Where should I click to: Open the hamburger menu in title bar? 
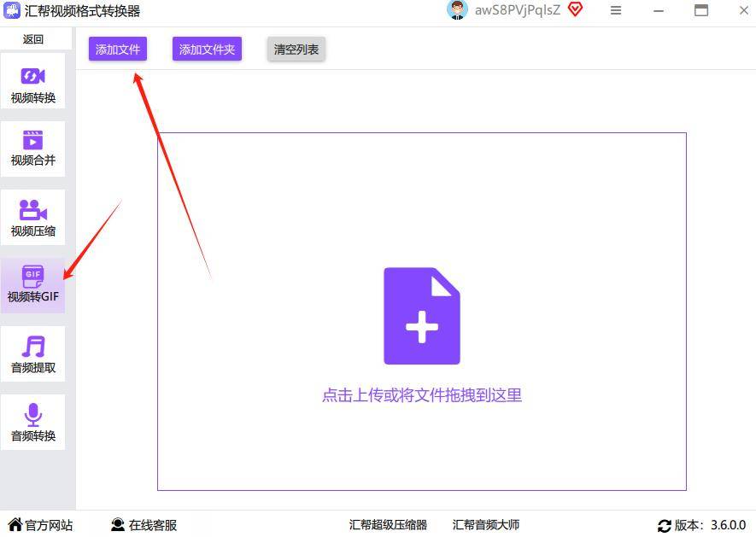(617, 11)
